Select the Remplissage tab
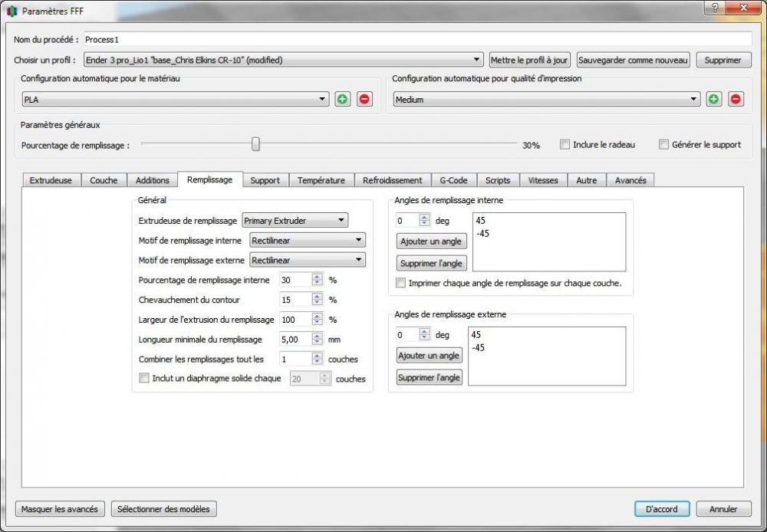Screen dimensions: 767x532 coord(210,179)
